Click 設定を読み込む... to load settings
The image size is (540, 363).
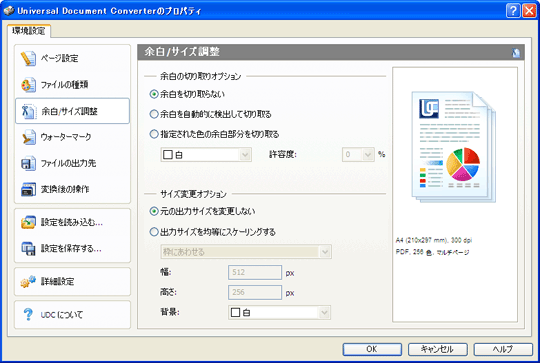pyautogui.click(x=72, y=222)
